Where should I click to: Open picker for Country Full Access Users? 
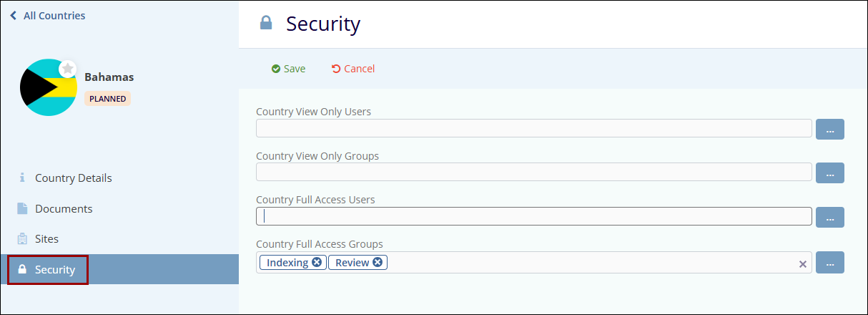(x=829, y=217)
